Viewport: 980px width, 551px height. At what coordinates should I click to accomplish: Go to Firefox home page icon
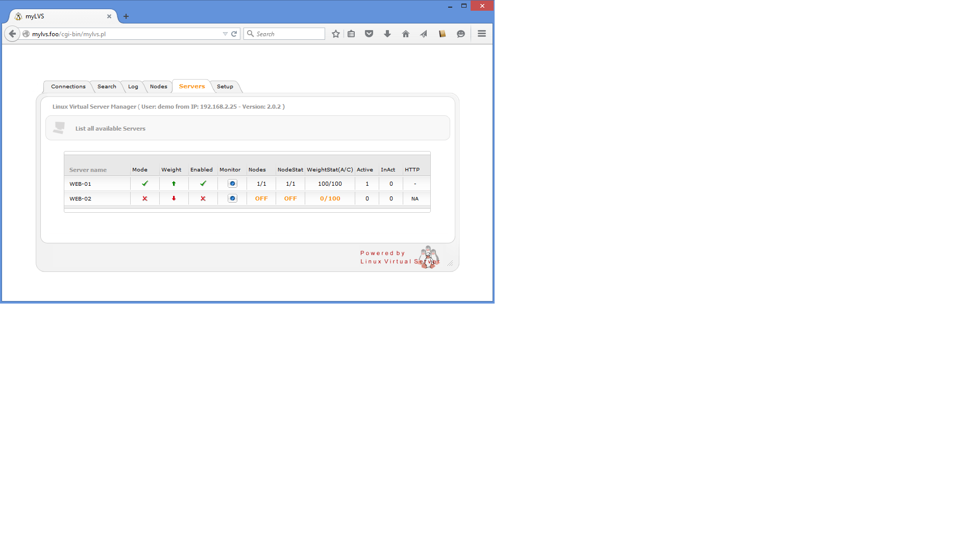(406, 34)
